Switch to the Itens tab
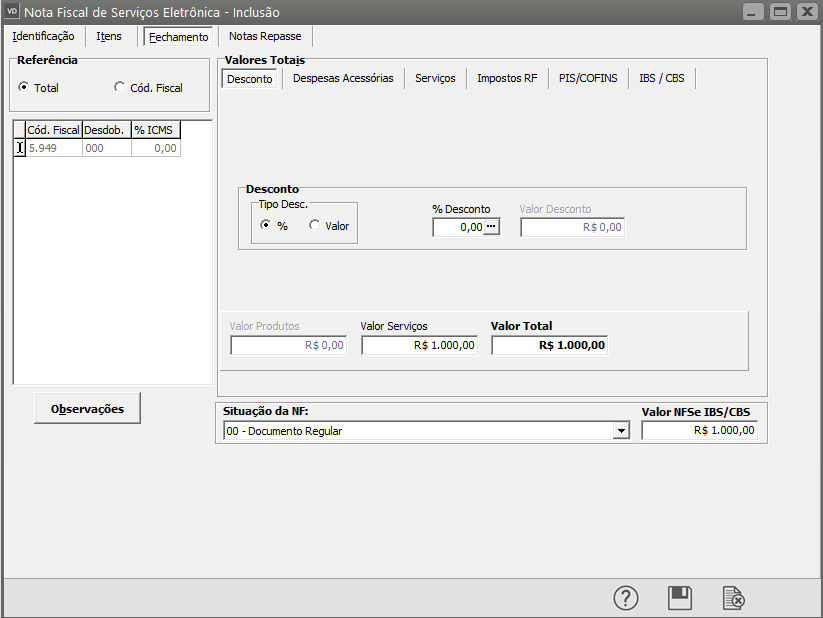The height and width of the screenshot is (618, 823). click(109, 36)
